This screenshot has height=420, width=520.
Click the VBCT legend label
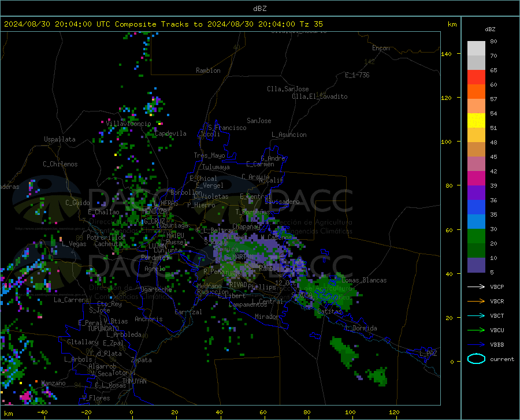(x=497, y=315)
